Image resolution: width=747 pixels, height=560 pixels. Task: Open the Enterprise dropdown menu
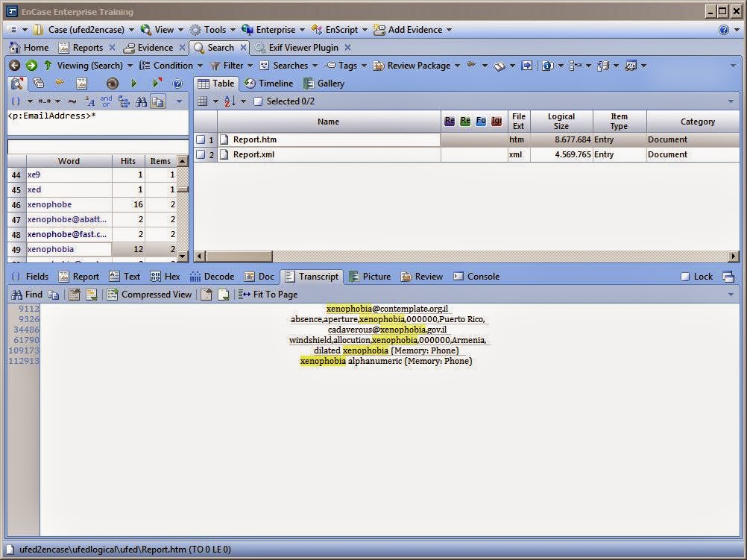273,30
